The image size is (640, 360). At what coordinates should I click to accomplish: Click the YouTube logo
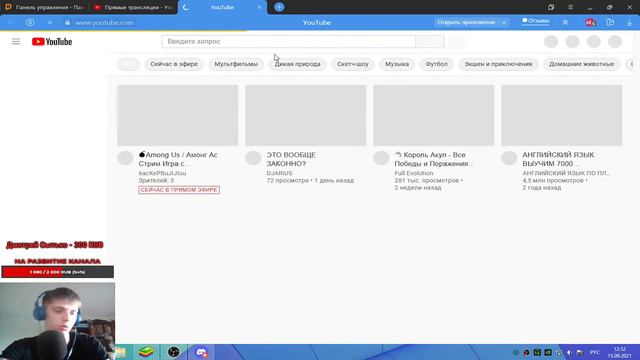[x=52, y=42]
